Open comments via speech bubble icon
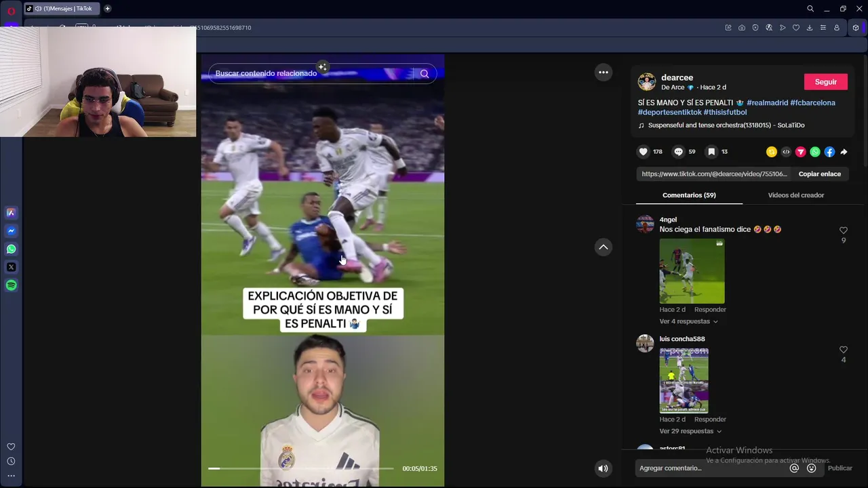This screenshot has width=868, height=488. click(678, 152)
